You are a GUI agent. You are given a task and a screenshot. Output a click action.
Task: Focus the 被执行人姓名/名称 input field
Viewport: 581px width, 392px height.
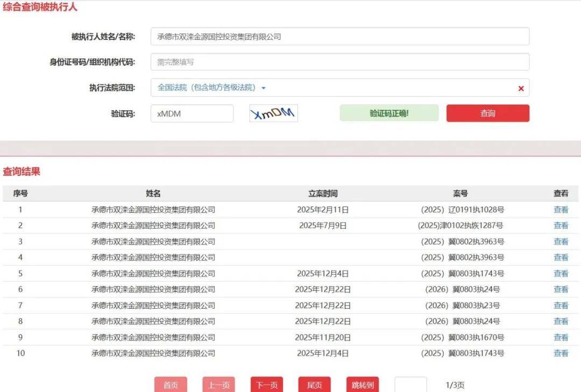[x=339, y=37]
